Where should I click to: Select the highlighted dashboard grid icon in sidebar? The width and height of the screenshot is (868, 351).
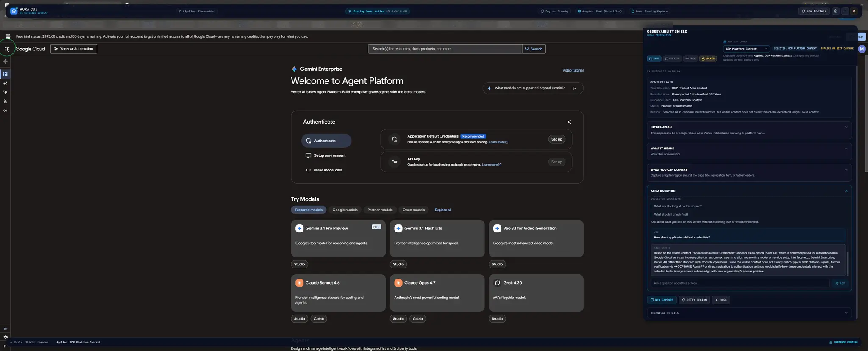[5, 74]
